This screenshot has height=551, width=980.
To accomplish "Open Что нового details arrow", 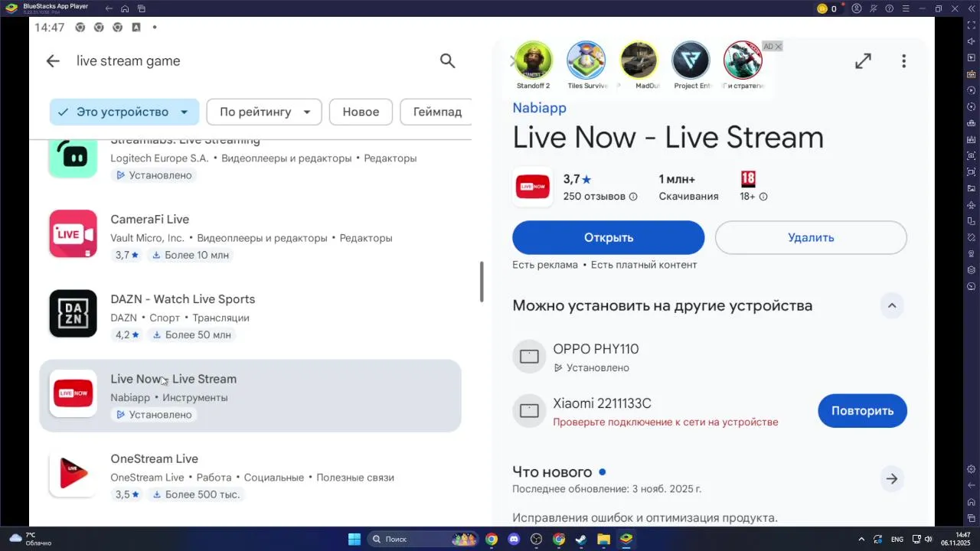I will click(x=892, y=479).
